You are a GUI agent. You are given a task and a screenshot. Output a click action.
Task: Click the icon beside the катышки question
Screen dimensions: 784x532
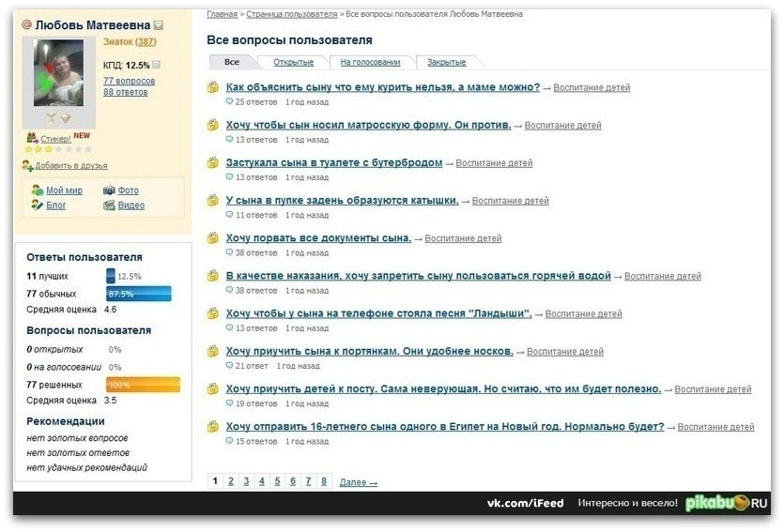tap(213, 200)
